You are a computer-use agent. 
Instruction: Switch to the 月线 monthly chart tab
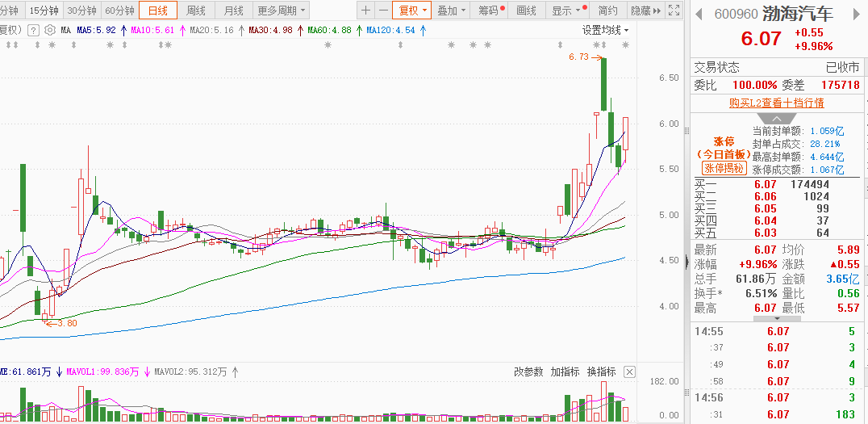tap(234, 10)
